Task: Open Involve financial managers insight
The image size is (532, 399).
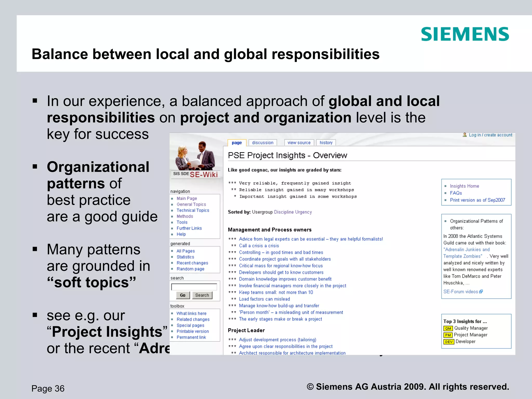Action: (292, 286)
